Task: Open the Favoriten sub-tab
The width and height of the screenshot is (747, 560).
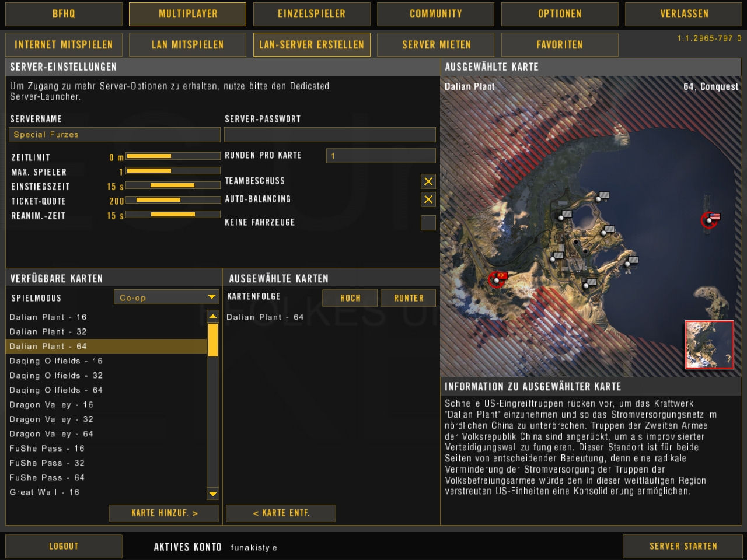Action: click(x=560, y=45)
